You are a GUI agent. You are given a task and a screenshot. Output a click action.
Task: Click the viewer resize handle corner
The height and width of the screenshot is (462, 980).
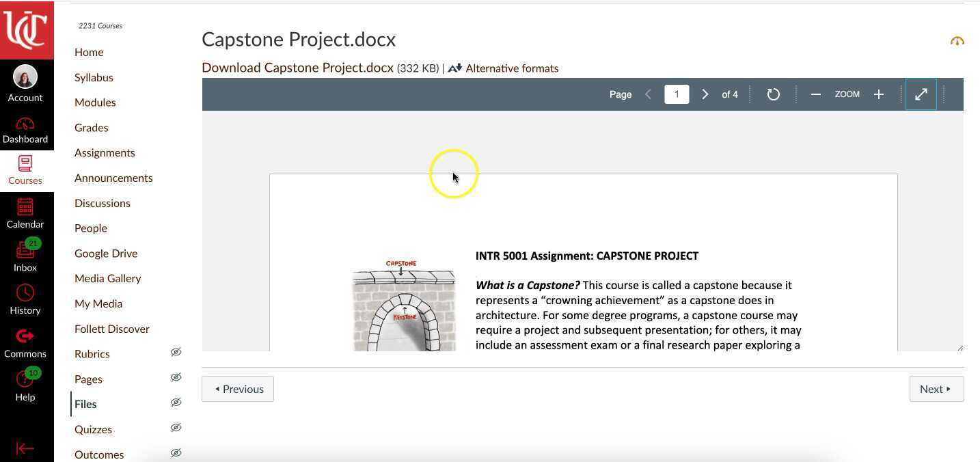pos(959,348)
